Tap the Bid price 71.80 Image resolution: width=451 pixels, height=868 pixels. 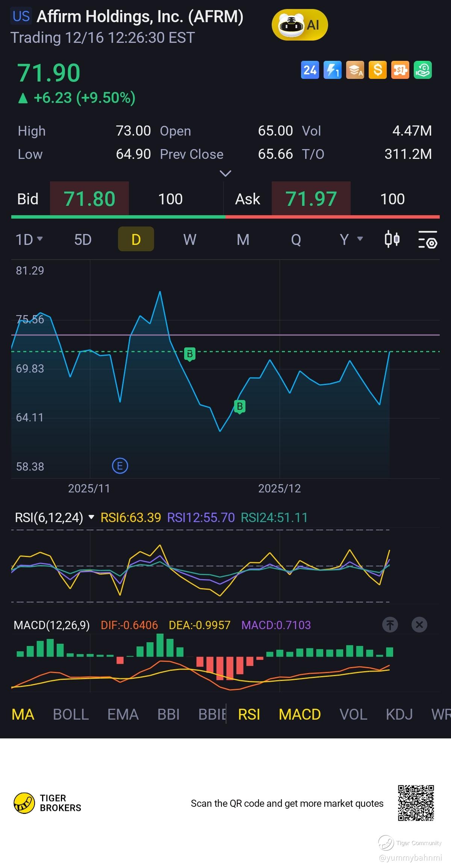[x=89, y=199]
